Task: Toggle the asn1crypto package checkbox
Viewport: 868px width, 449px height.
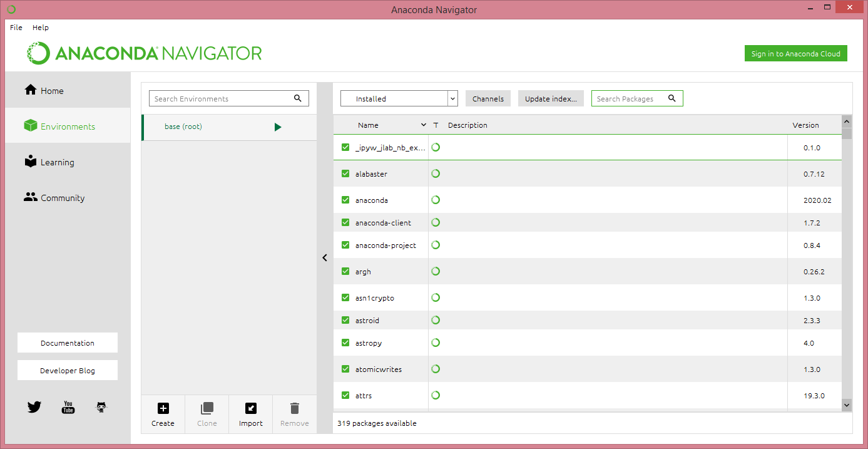Action: pyautogui.click(x=345, y=297)
